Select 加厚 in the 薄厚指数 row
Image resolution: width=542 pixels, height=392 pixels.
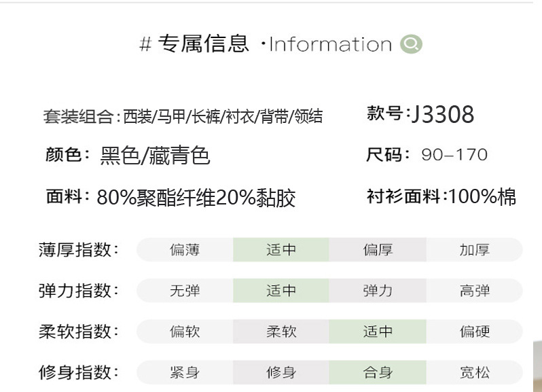[x=474, y=250]
